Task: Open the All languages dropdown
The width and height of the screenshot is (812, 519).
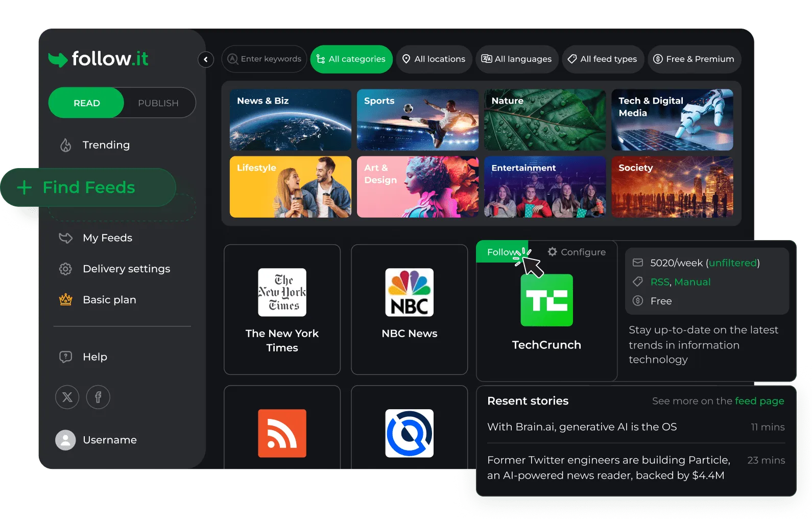Action: pyautogui.click(x=517, y=59)
